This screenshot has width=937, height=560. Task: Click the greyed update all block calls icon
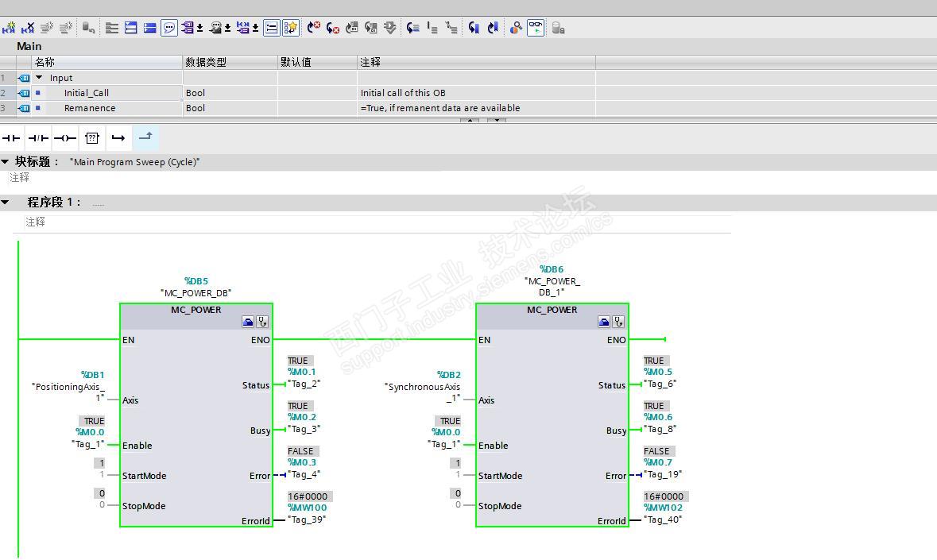(x=371, y=28)
